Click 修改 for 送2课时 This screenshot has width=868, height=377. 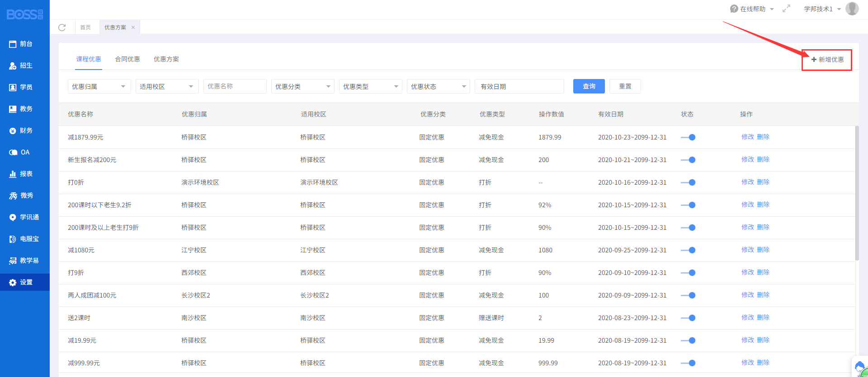coord(748,317)
